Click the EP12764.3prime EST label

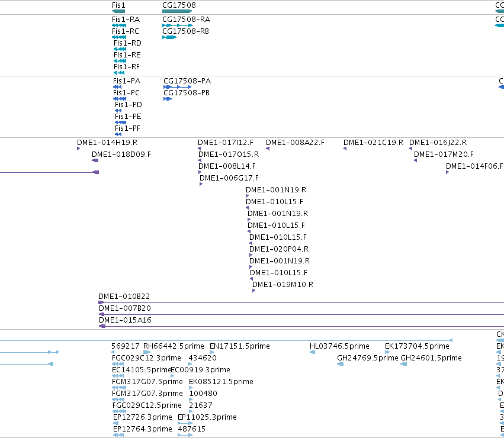(x=142, y=430)
